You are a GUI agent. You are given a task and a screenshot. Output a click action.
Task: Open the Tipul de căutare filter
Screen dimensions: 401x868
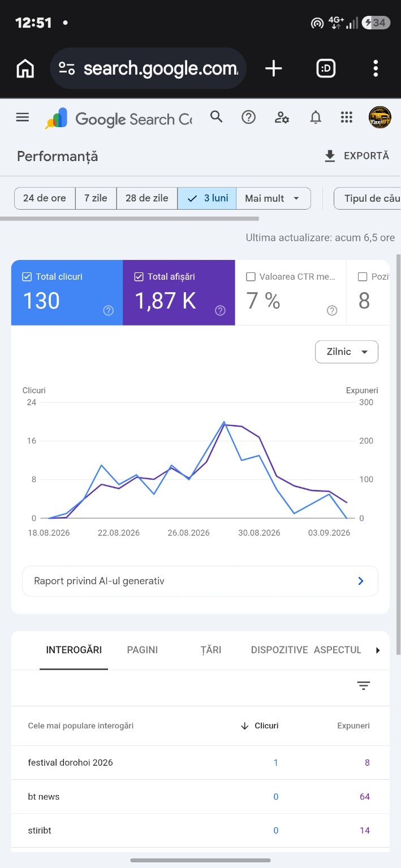(x=368, y=198)
